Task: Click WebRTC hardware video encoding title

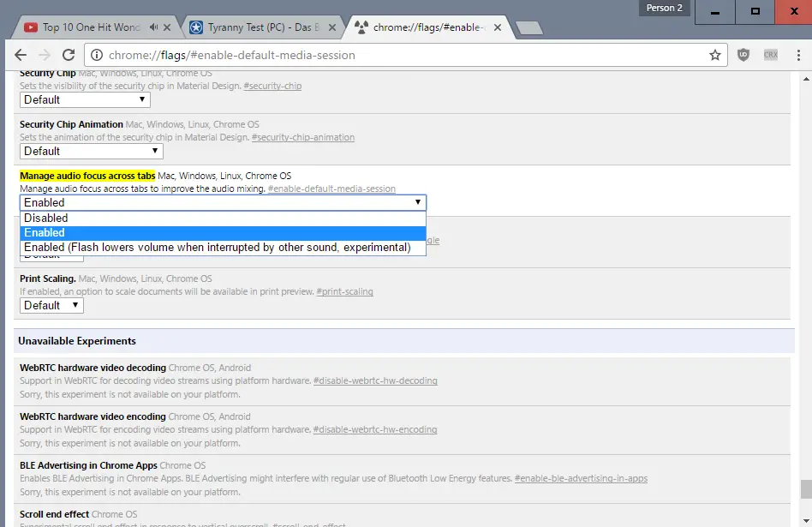Action: 93,416
